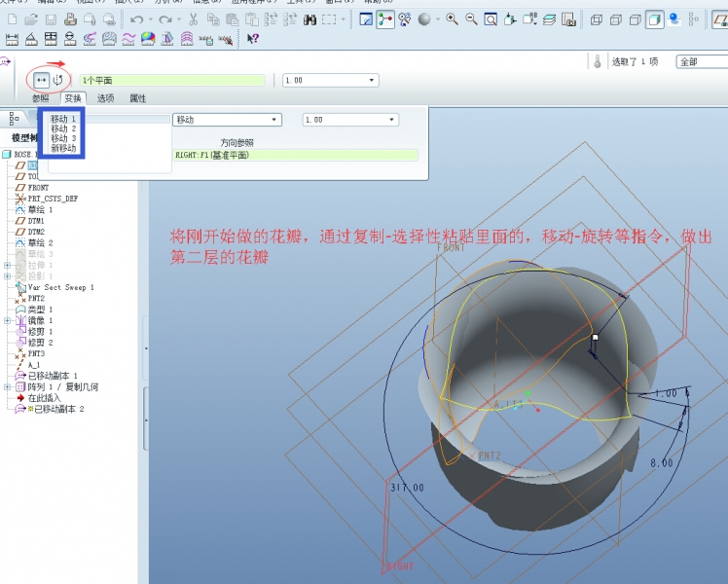This screenshot has height=584, width=728.
Task: Select 新移动 in the move list
Action: point(63,149)
